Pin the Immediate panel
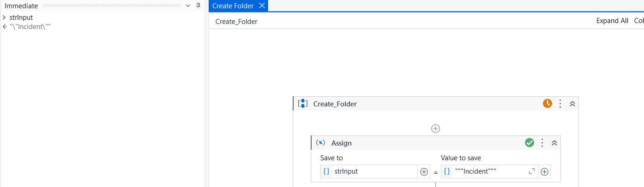Viewport: 644px width, 187px height. pos(198,6)
